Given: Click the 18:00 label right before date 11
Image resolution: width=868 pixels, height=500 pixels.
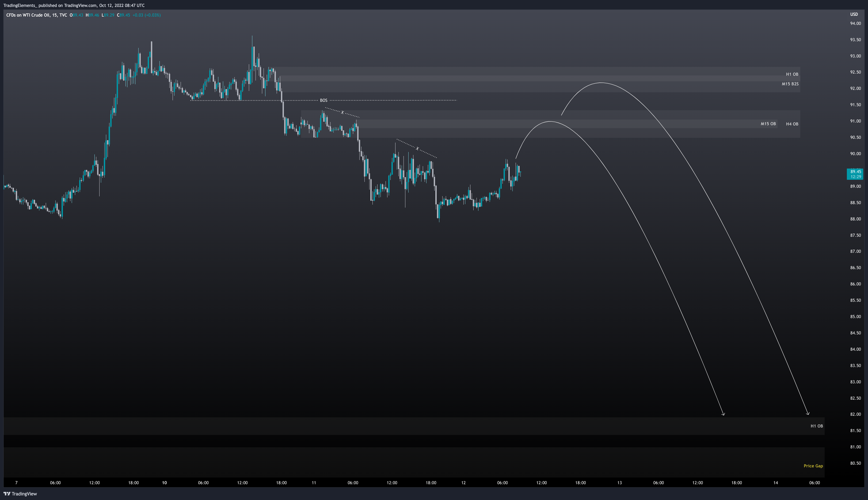Looking at the screenshot, I should (281, 483).
